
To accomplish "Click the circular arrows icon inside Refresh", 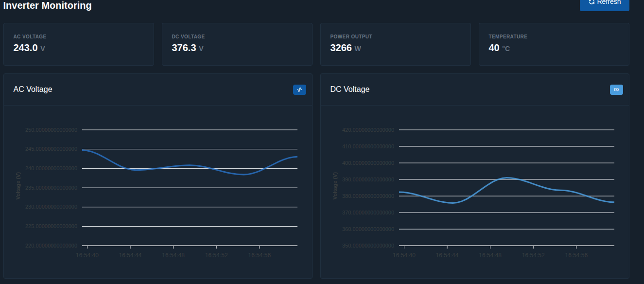I will pos(592,2).
